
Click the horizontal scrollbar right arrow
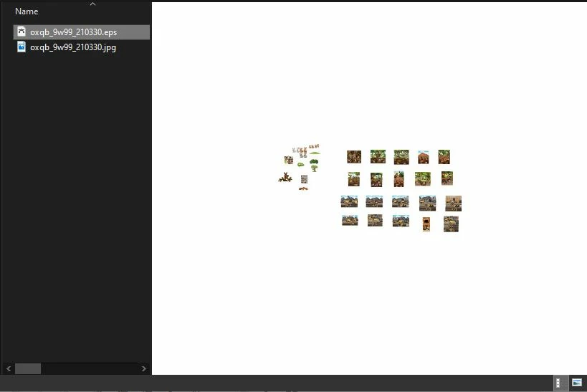(144, 369)
